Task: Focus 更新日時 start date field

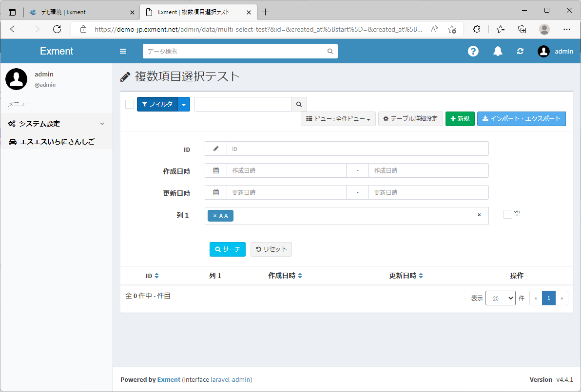Action: coord(287,192)
